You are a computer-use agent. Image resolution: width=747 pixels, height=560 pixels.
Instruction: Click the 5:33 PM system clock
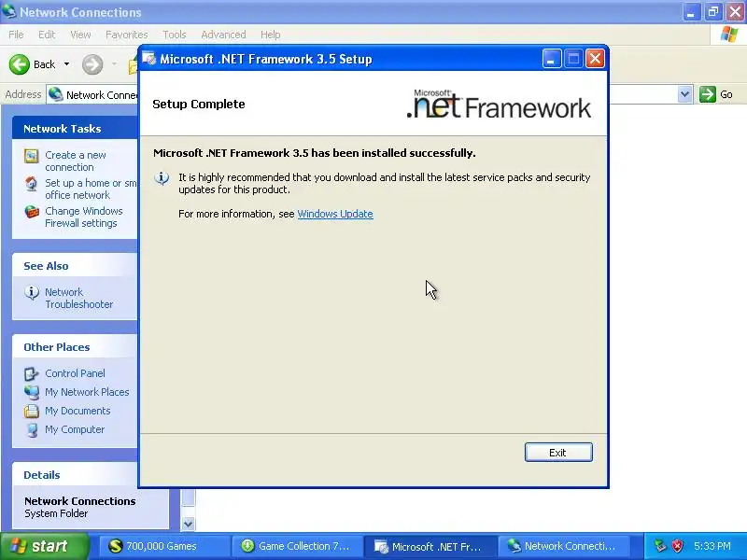pos(712,546)
